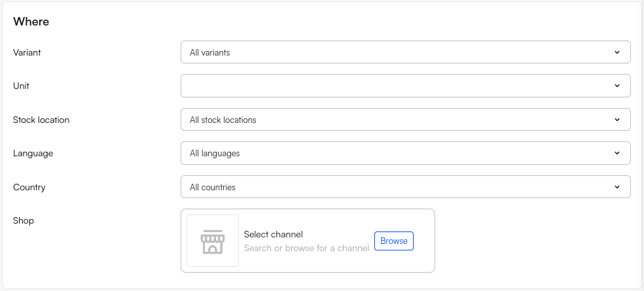This screenshot has height=291, width=644.
Task: Expand the All countries dropdown
Action: (x=393, y=187)
